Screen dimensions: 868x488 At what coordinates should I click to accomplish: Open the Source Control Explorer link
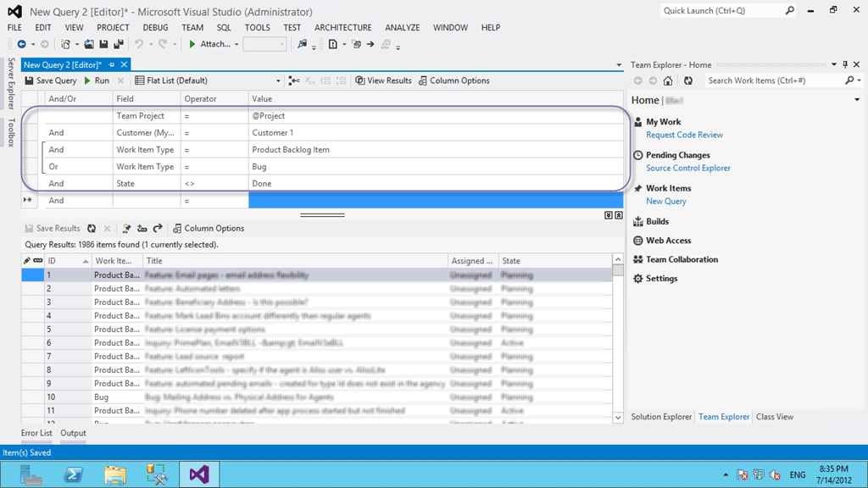click(688, 169)
